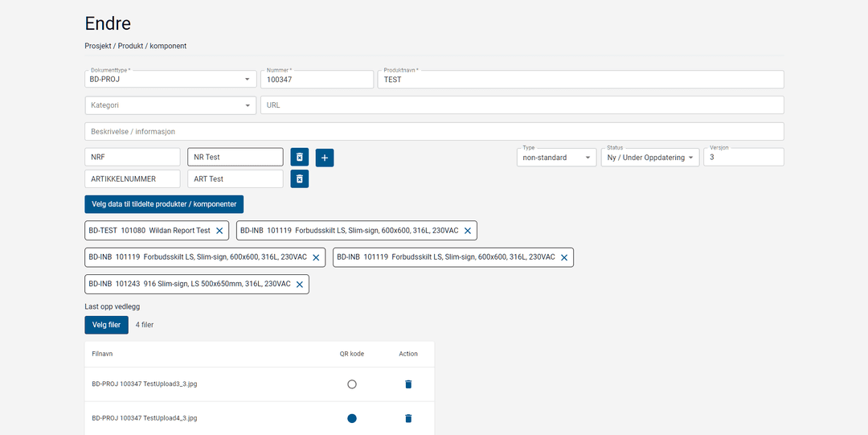This screenshot has width=868, height=435.
Task: Add a new field with plus button
Action: point(325,158)
